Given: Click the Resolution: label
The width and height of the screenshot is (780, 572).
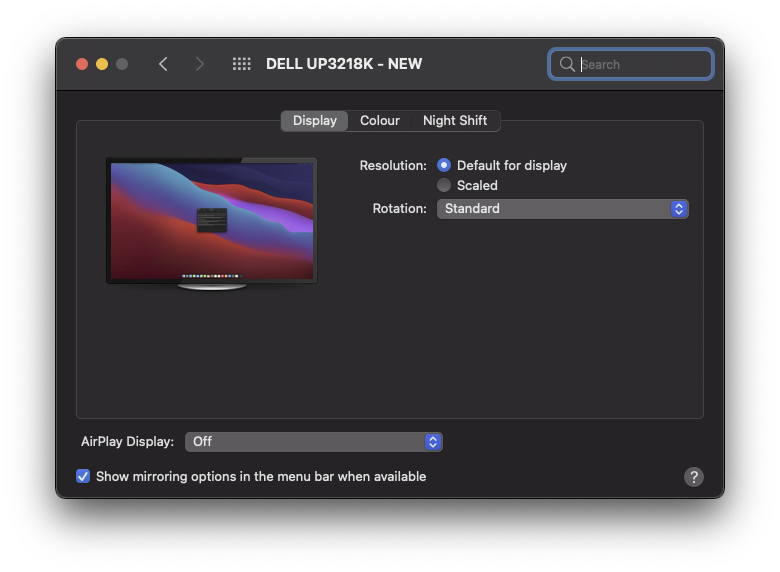Looking at the screenshot, I should pyautogui.click(x=393, y=166).
